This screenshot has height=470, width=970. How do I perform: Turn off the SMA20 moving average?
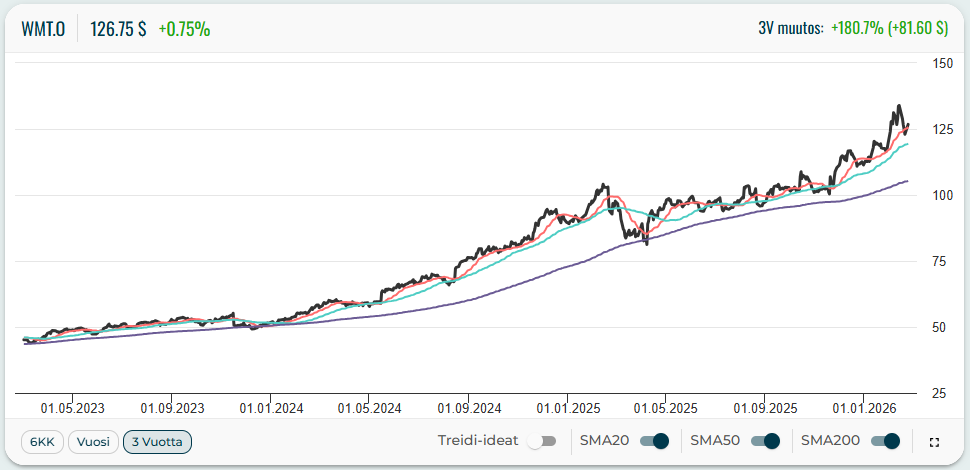click(654, 441)
